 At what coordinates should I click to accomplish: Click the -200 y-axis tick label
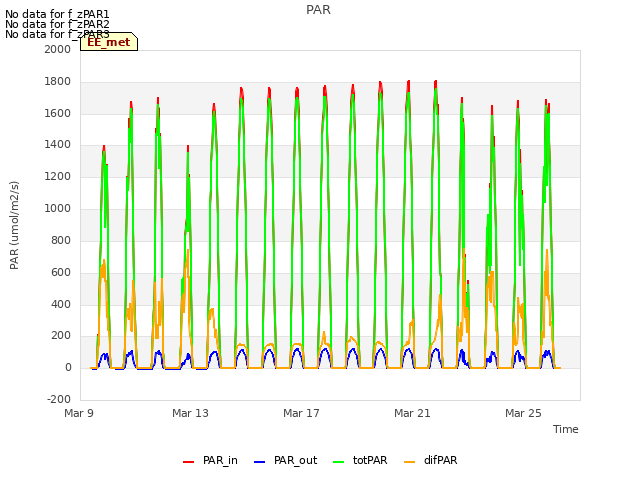pos(59,399)
